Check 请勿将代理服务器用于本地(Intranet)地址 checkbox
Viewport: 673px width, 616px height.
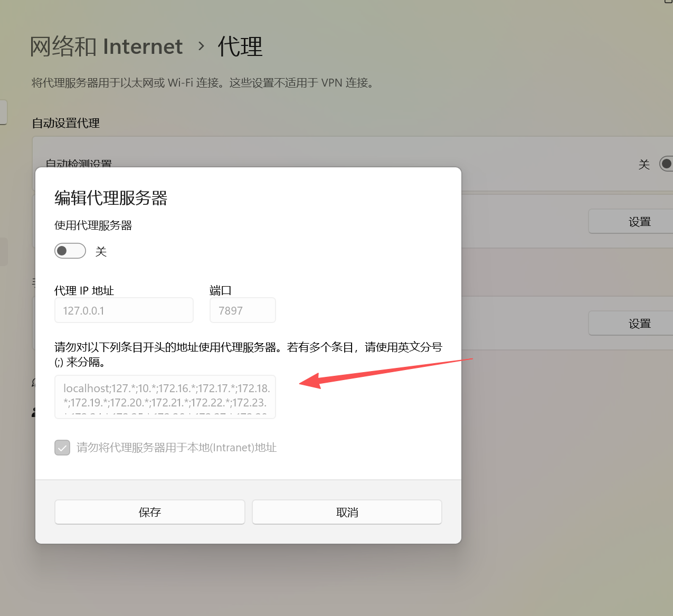pyautogui.click(x=62, y=448)
